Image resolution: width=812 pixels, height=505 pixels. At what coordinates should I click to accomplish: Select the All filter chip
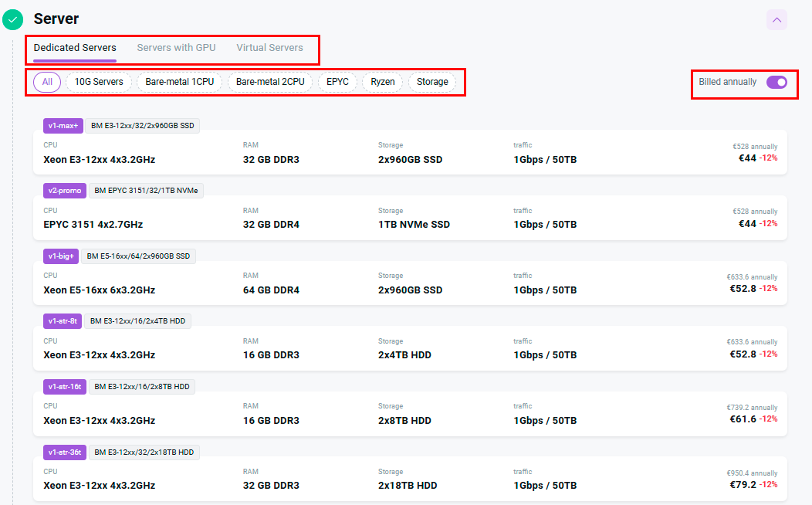(47, 82)
